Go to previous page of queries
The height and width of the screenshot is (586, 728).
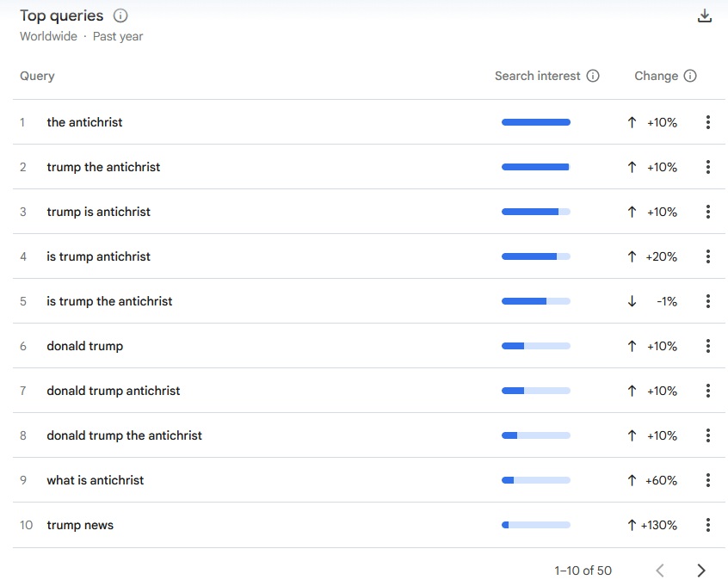(660, 571)
